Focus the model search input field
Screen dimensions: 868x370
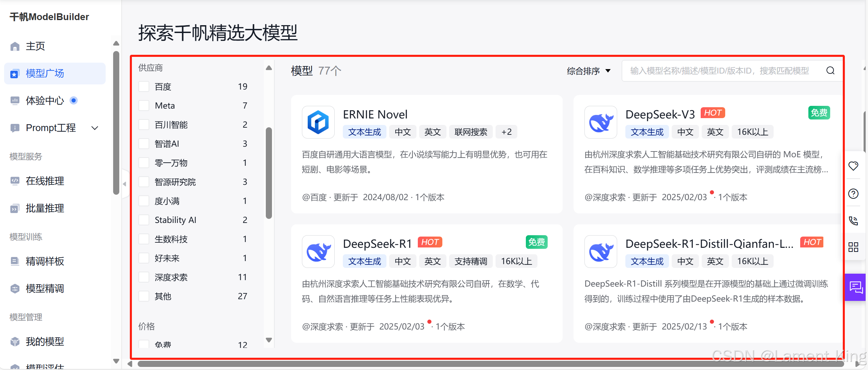point(719,70)
